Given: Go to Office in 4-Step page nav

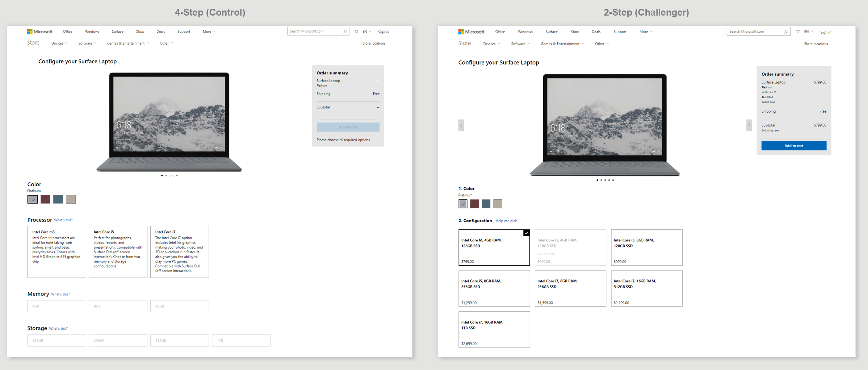Looking at the screenshot, I should tap(68, 32).
